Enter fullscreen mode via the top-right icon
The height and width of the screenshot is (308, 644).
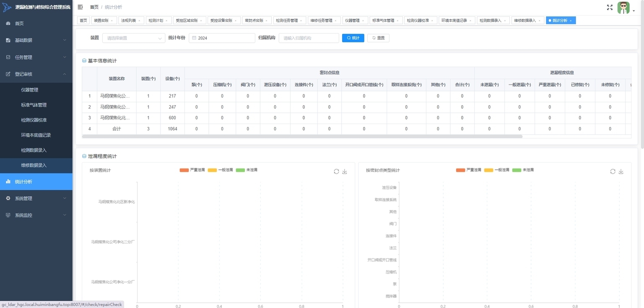pyautogui.click(x=610, y=7)
